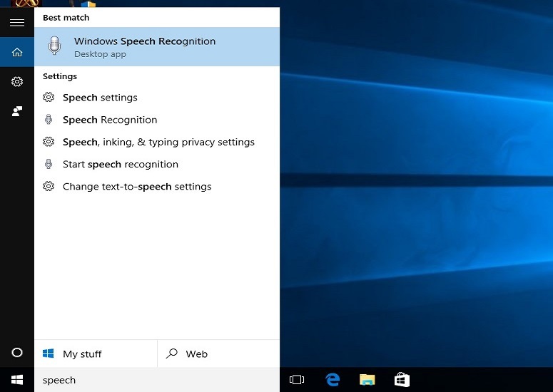Screen dimensions: 553x392
Task: Open the settings gear in the sidebar
Action: click(17, 82)
